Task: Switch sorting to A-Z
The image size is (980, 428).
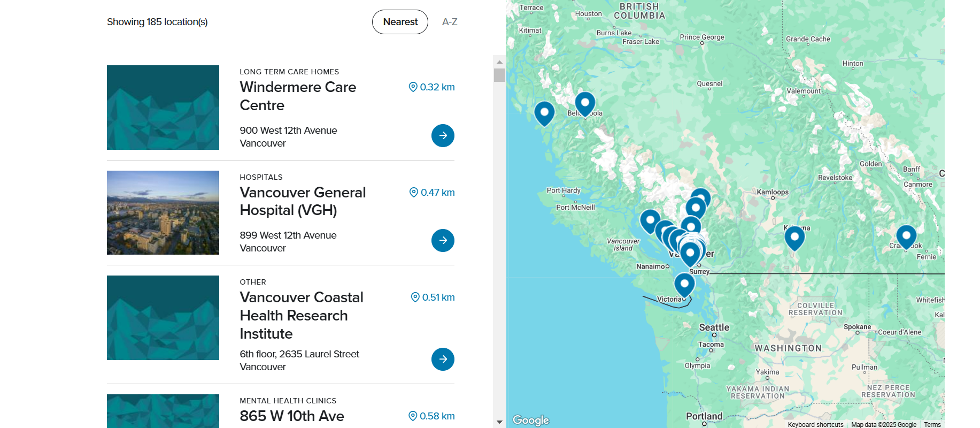Action: coord(449,22)
